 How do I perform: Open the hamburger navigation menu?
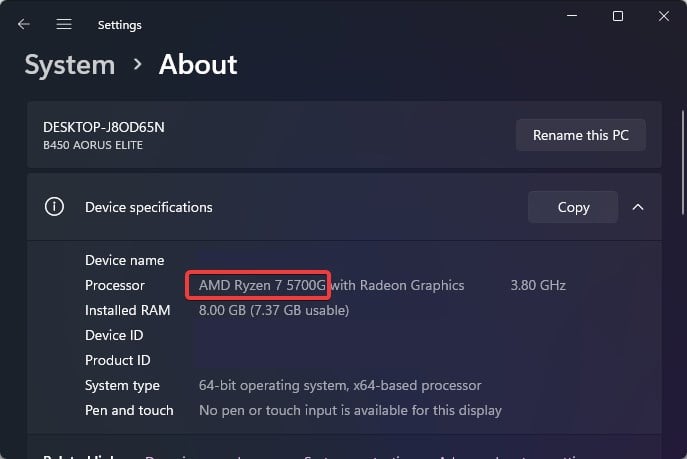[x=64, y=24]
